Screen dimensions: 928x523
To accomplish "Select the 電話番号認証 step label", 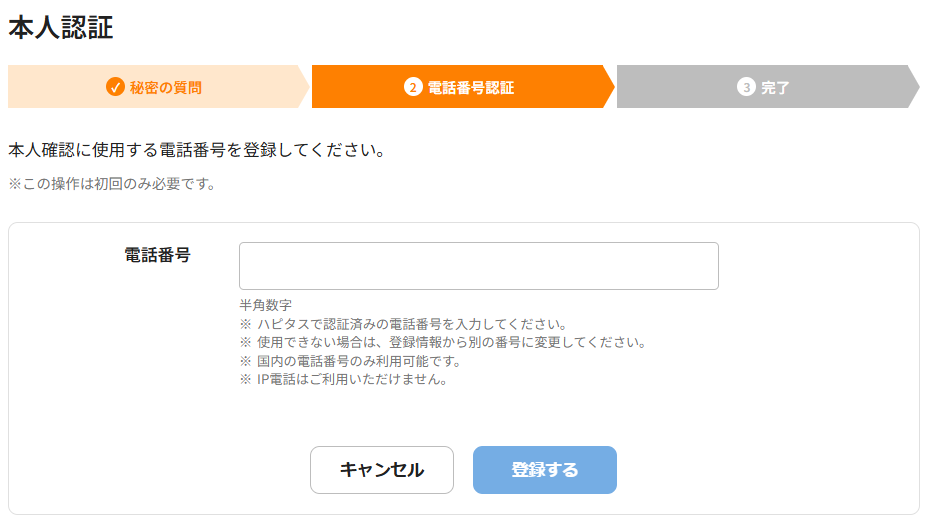I will click(x=470, y=87).
